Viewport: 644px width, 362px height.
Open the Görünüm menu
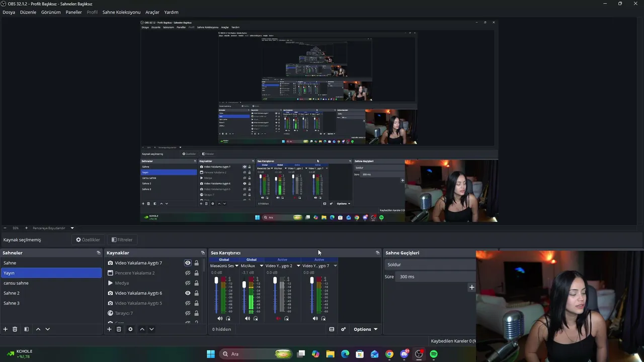click(x=51, y=12)
